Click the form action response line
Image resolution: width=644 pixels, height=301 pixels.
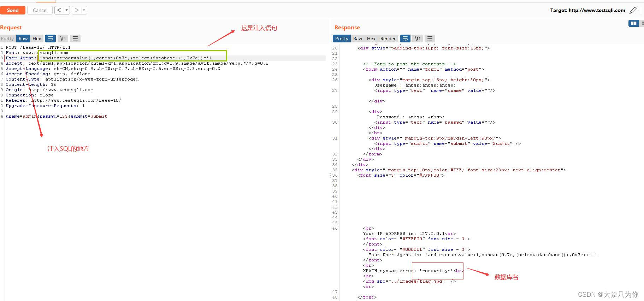click(x=423, y=69)
